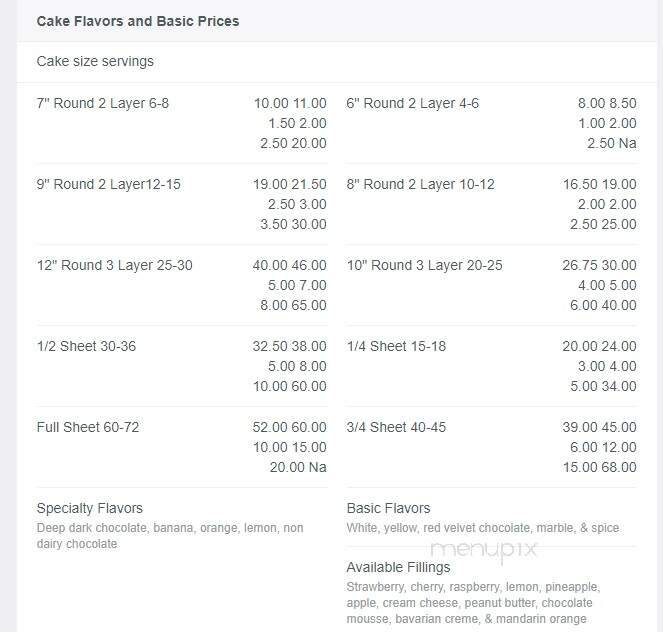The width and height of the screenshot is (663, 632).
Task: Click the Specialty Flavors title
Action: (x=90, y=508)
